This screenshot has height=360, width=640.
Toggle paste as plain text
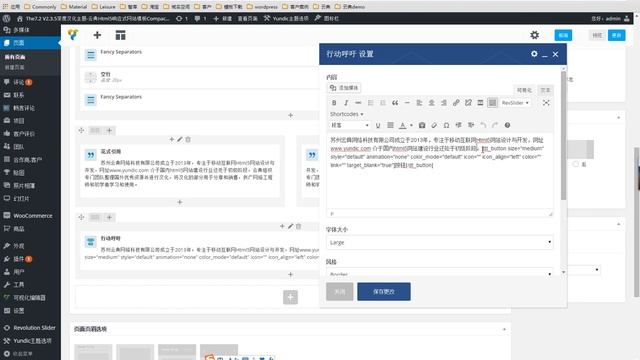422,125
